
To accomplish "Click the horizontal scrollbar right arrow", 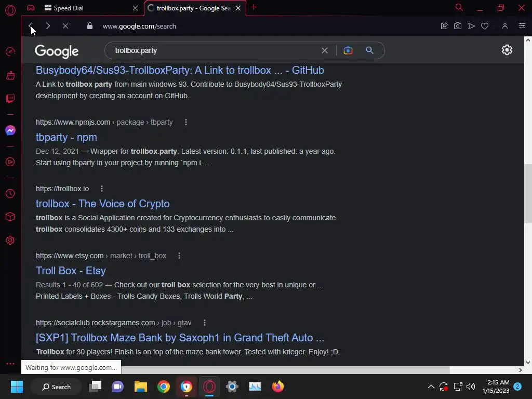I will 520,370.
